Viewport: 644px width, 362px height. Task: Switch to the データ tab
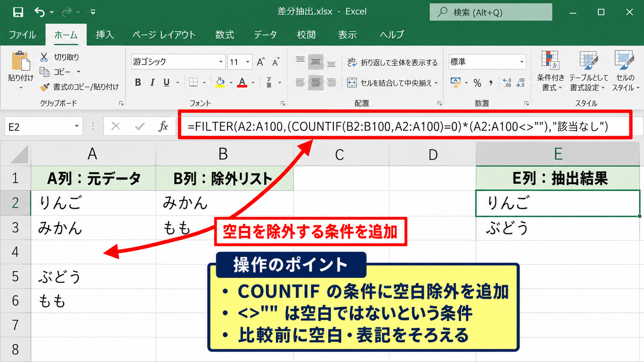(x=265, y=35)
